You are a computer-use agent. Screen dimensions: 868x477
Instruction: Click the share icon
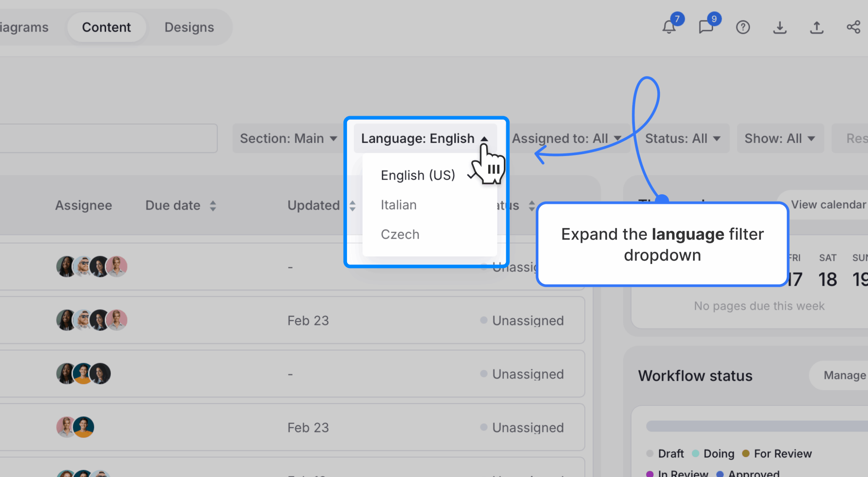pyautogui.click(x=853, y=27)
